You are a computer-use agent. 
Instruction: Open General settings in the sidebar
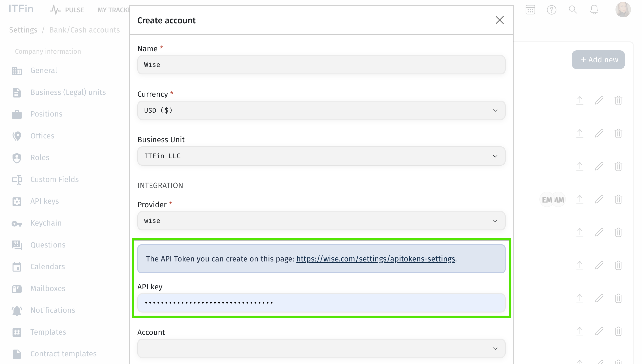pyautogui.click(x=44, y=71)
